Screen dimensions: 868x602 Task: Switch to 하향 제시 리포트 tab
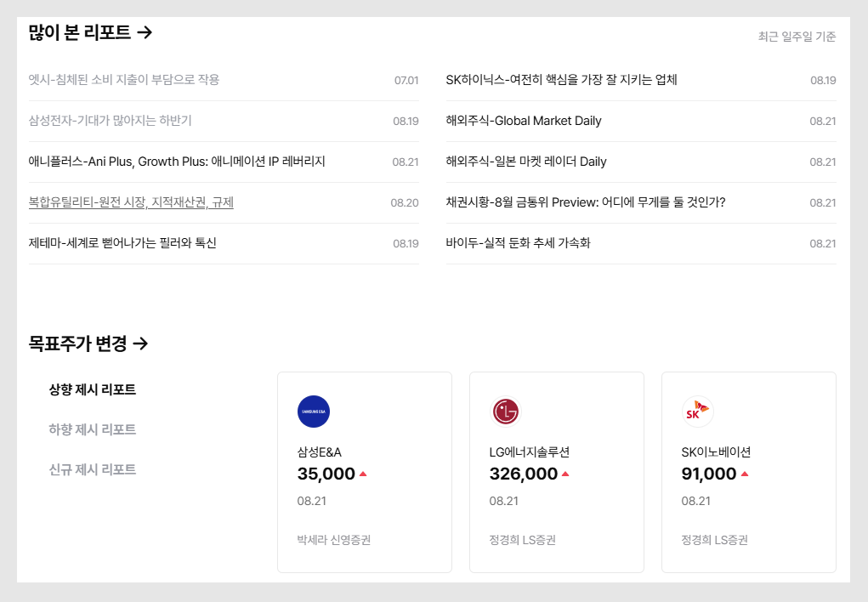(93, 429)
